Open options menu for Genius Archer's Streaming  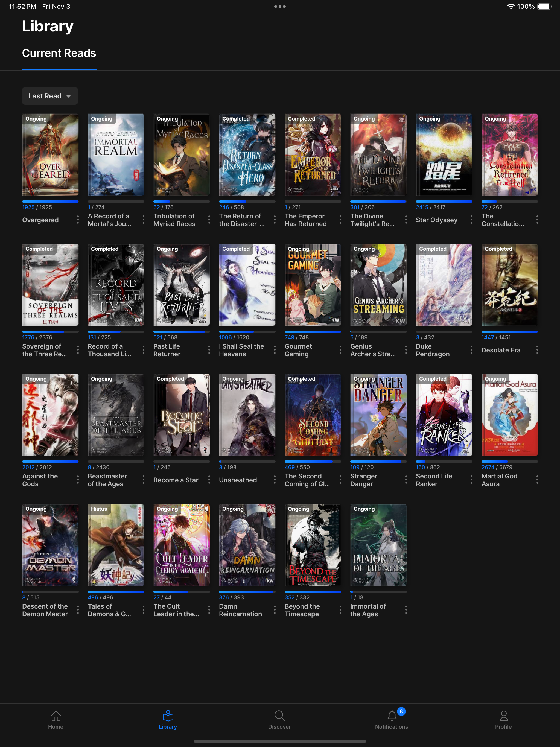click(406, 350)
